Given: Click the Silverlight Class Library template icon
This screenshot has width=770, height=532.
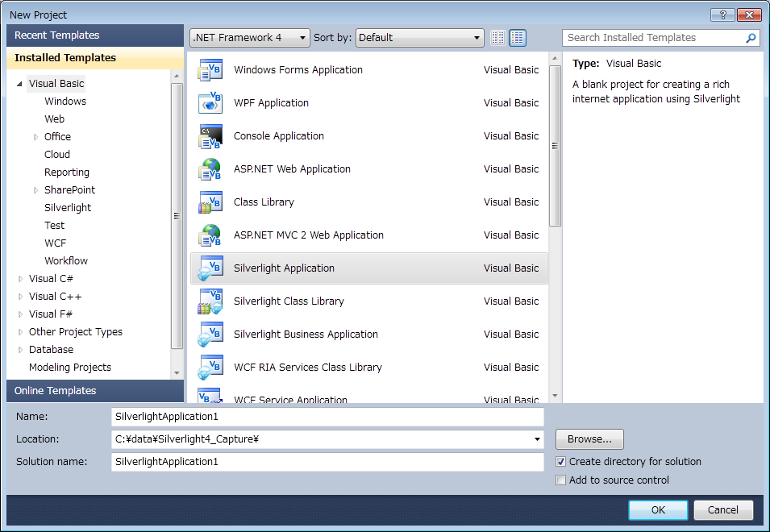Looking at the screenshot, I should click(x=210, y=301).
